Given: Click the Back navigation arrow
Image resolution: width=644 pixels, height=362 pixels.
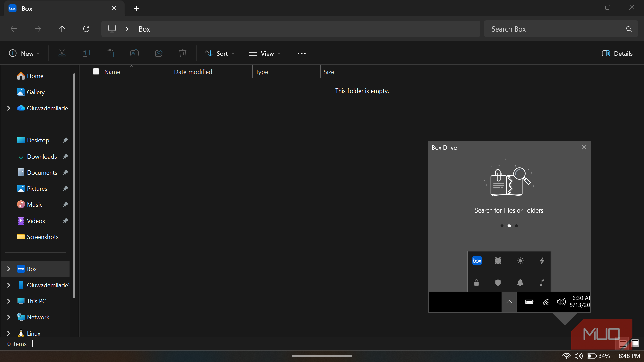Looking at the screenshot, I should 14,29.
